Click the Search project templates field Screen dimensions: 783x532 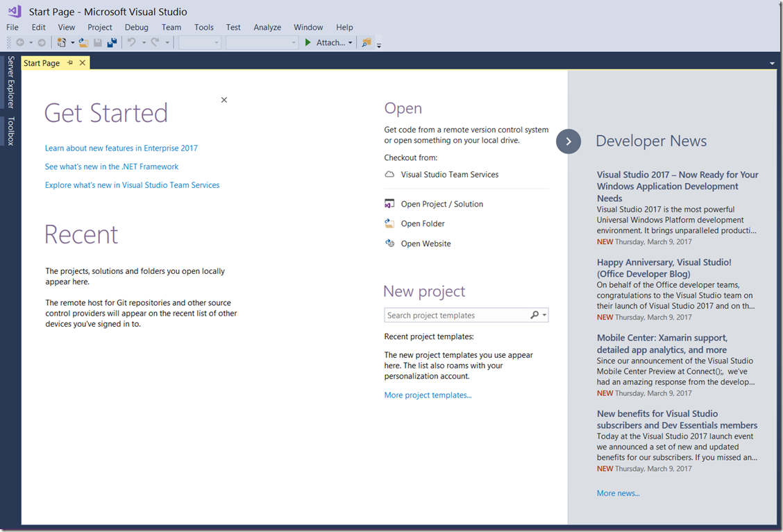coord(456,316)
